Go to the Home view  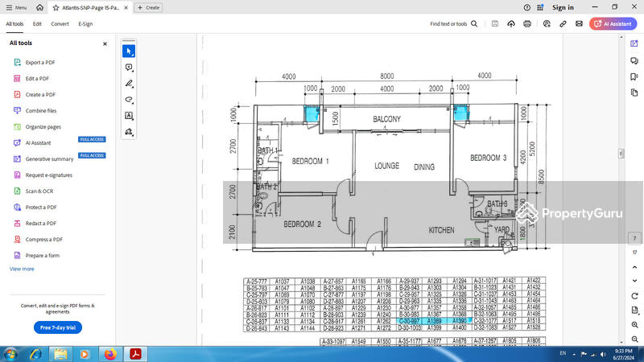pos(39,7)
